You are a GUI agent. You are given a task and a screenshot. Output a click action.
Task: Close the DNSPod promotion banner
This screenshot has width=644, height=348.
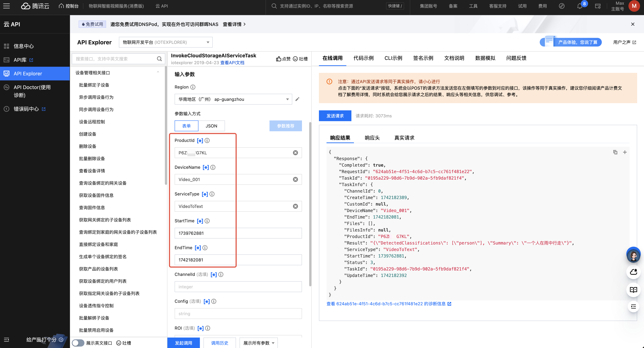pos(633,24)
